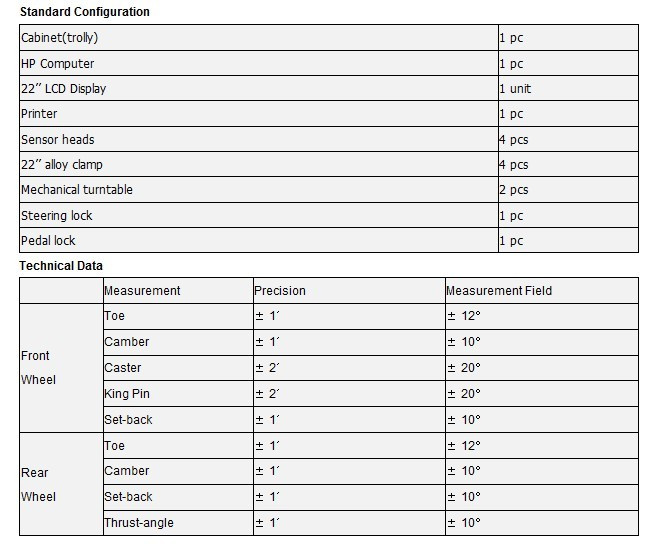Select the Measurement Field column header

542,291
